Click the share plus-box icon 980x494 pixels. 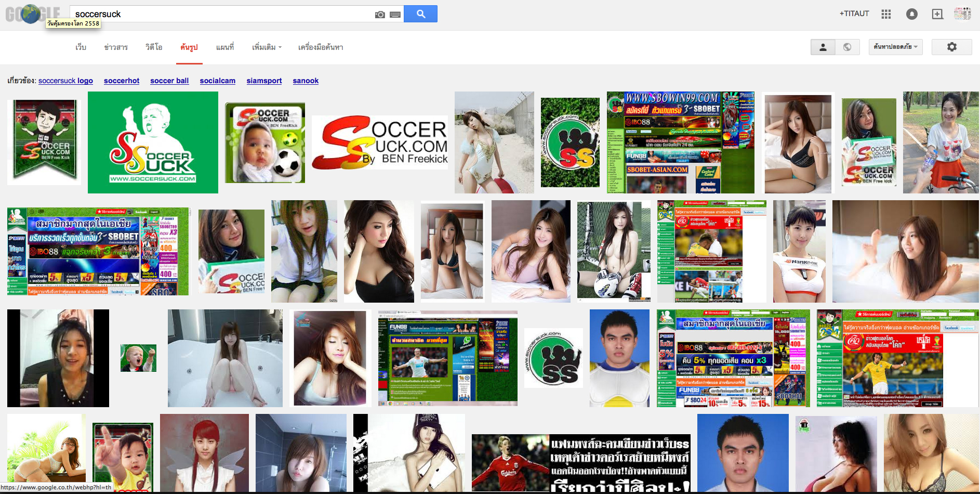[x=937, y=14]
